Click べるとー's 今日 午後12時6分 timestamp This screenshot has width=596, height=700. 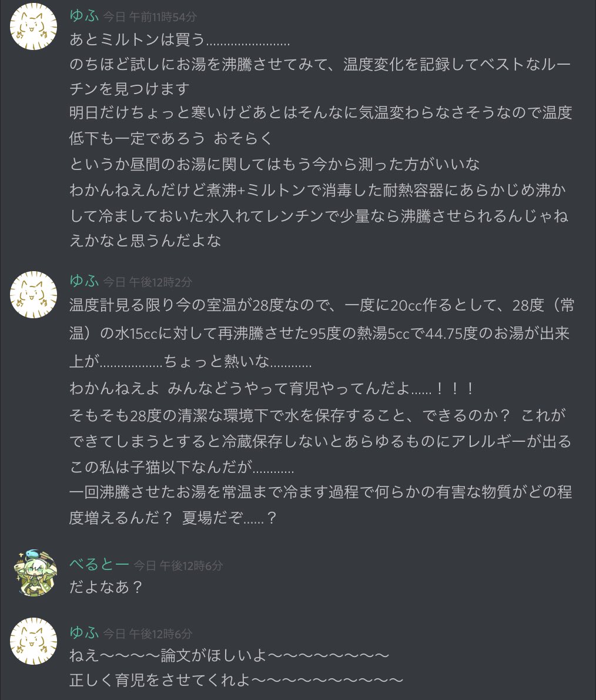pyautogui.click(x=178, y=566)
